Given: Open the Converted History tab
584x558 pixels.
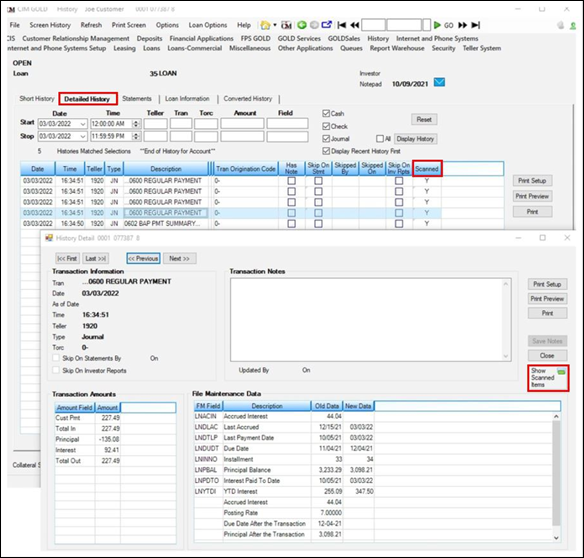Looking at the screenshot, I should pos(248,99).
